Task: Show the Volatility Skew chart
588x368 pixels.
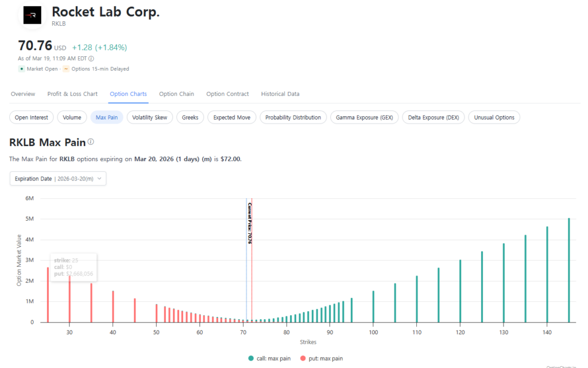Action: pyautogui.click(x=149, y=117)
